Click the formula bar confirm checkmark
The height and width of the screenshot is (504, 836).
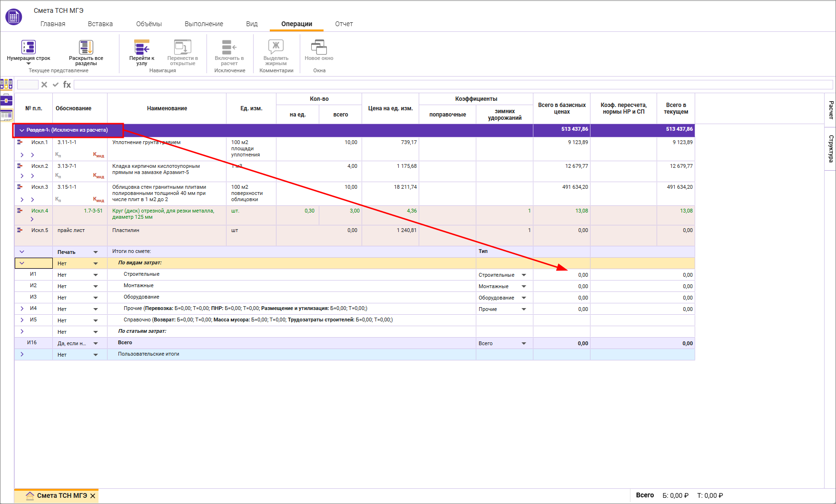tap(56, 85)
